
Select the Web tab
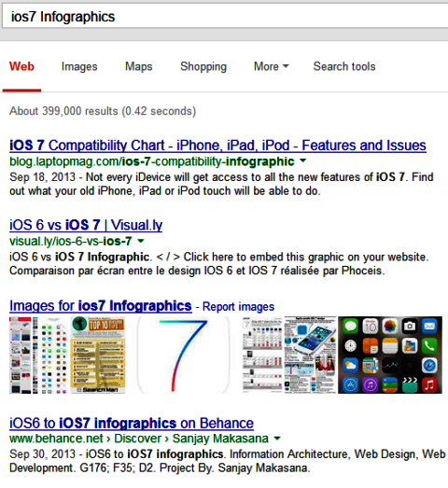(21, 66)
